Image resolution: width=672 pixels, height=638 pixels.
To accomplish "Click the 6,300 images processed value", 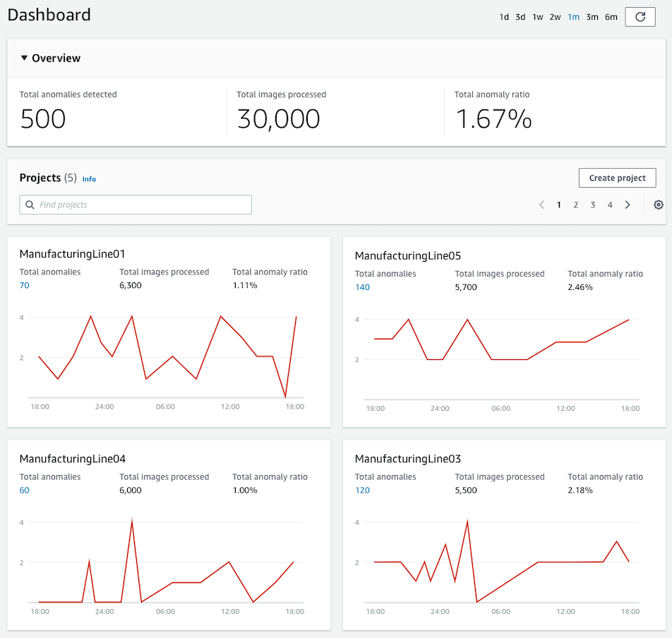I will (x=131, y=285).
